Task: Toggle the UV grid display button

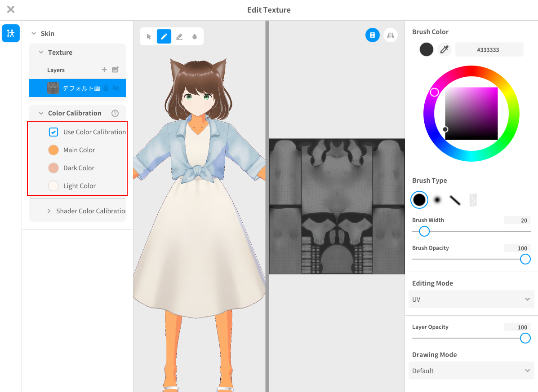Action: pyautogui.click(x=372, y=35)
